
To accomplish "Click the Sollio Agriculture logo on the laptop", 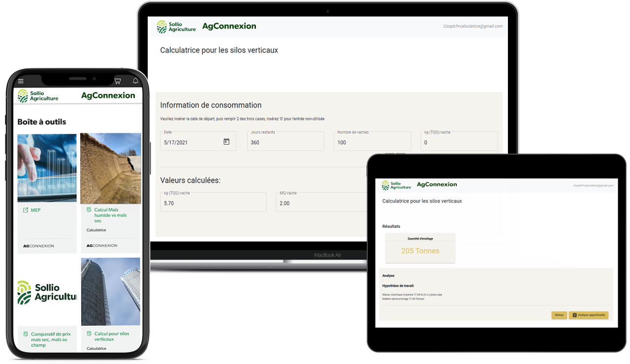I will click(176, 27).
